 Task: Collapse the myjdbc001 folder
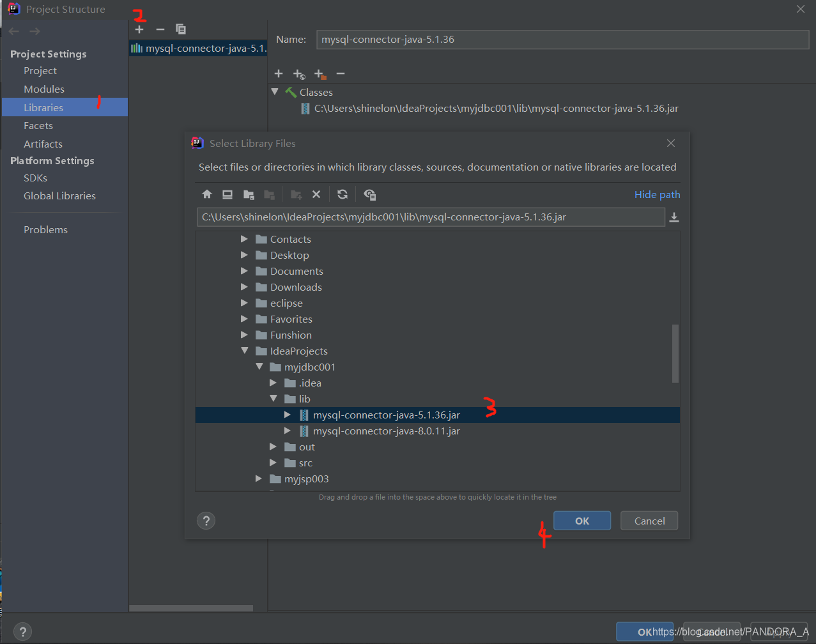click(x=259, y=367)
